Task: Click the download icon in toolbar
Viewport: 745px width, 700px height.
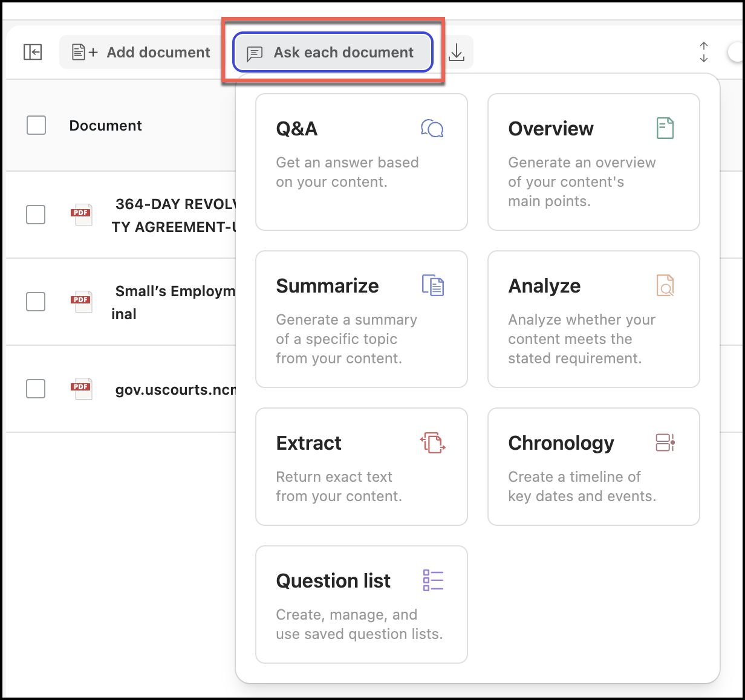Action: pyautogui.click(x=457, y=53)
